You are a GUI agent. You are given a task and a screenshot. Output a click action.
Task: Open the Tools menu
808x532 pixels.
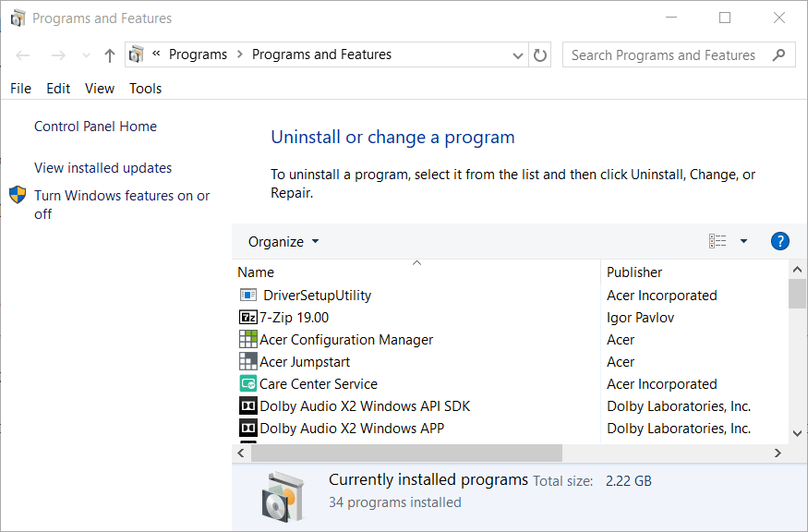(x=145, y=89)
